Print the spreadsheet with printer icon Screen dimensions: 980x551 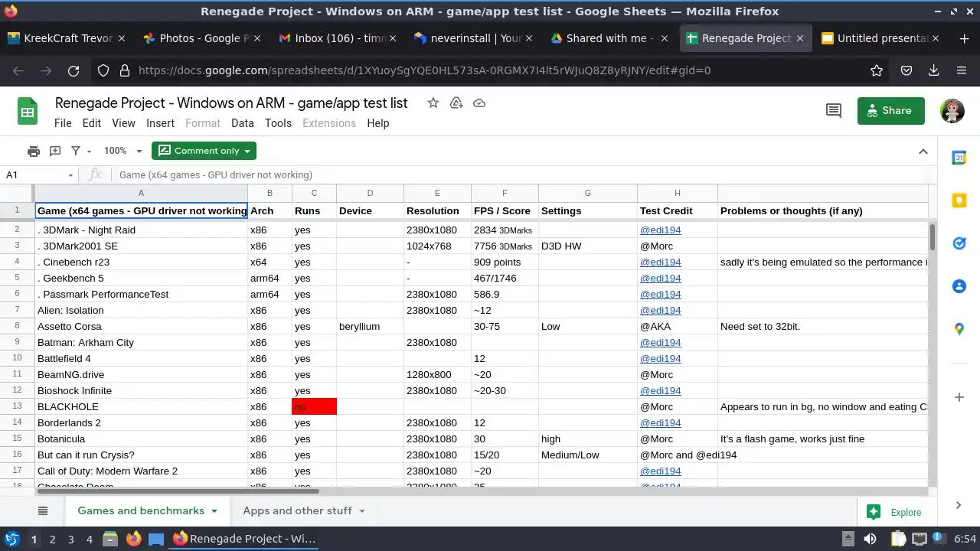34,151
